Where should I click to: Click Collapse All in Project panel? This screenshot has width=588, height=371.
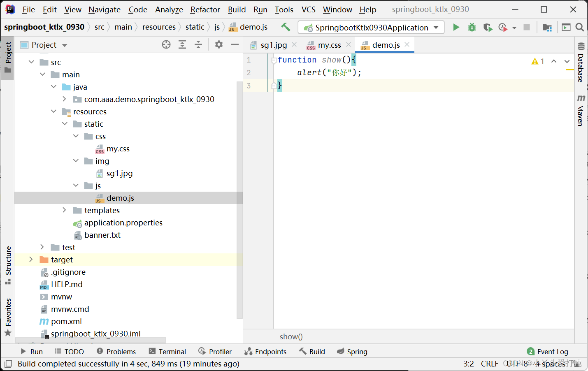(x=198, y=44)
